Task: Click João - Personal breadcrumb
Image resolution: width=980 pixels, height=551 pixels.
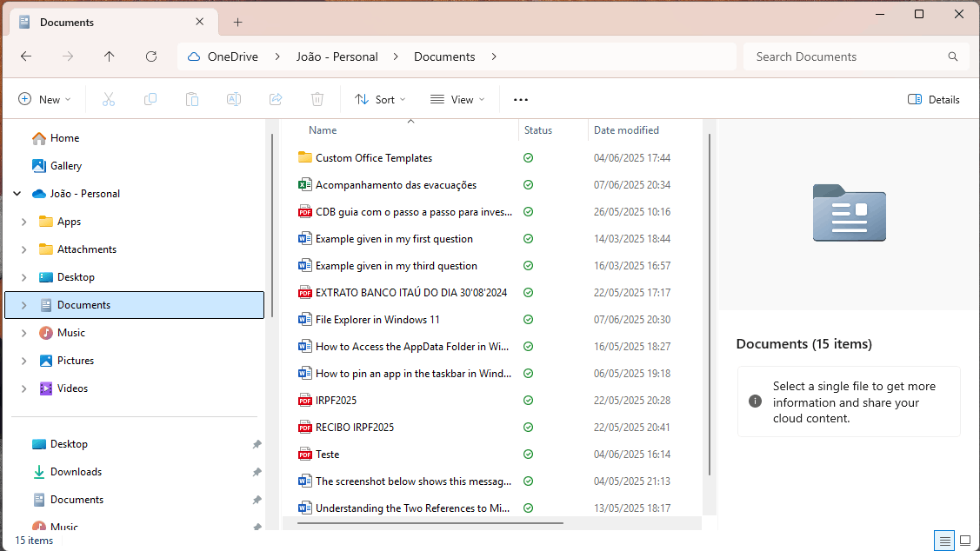Action: tap(337, 56)
